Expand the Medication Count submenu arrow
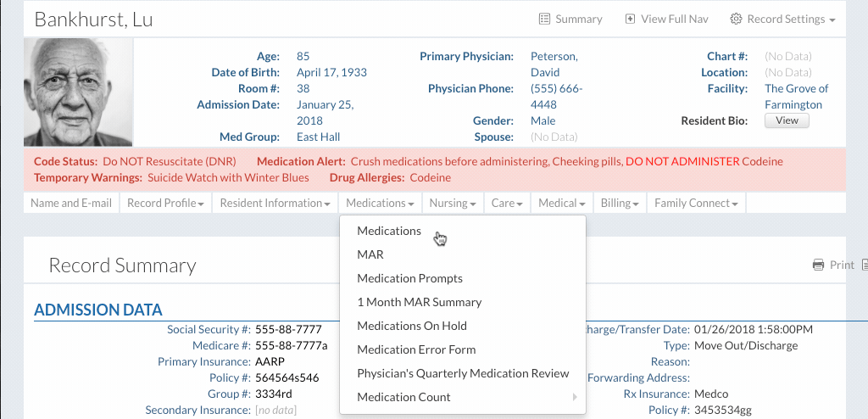868x419 pixels. pos(574,397)
